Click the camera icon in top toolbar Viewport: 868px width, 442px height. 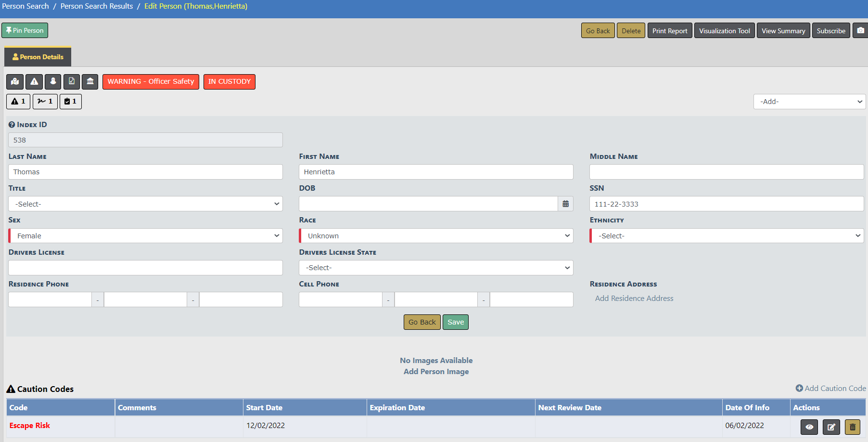pos(860,31)
